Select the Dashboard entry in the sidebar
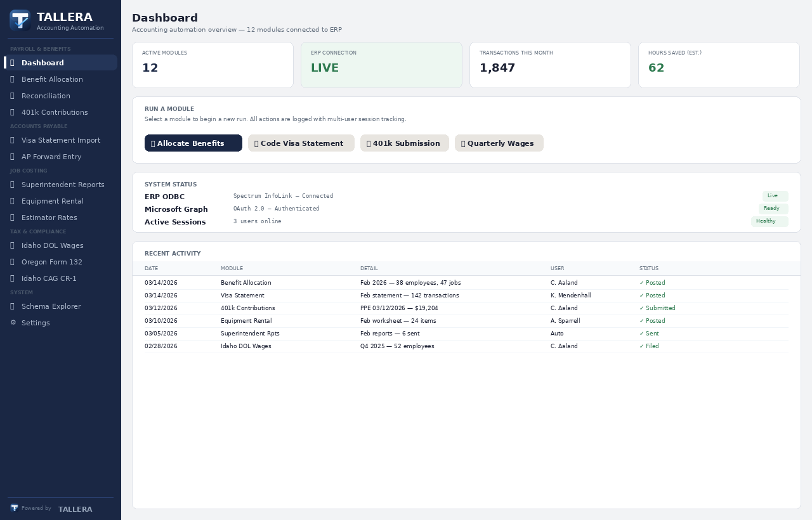Image resolution: width=812 pixels, height=520 pixels. 43,62
